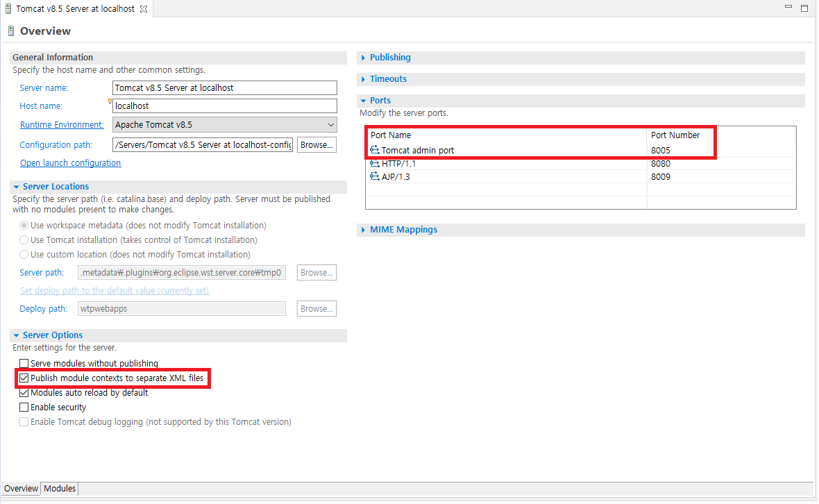Click Browse next to Configuration path
The height and width of the screenshot is (504, 819).
click(x=316, y=145)
